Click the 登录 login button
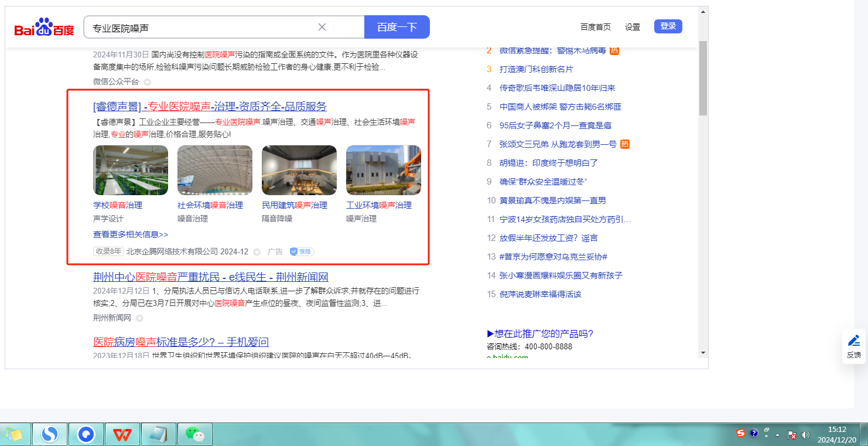 point(668,26)
